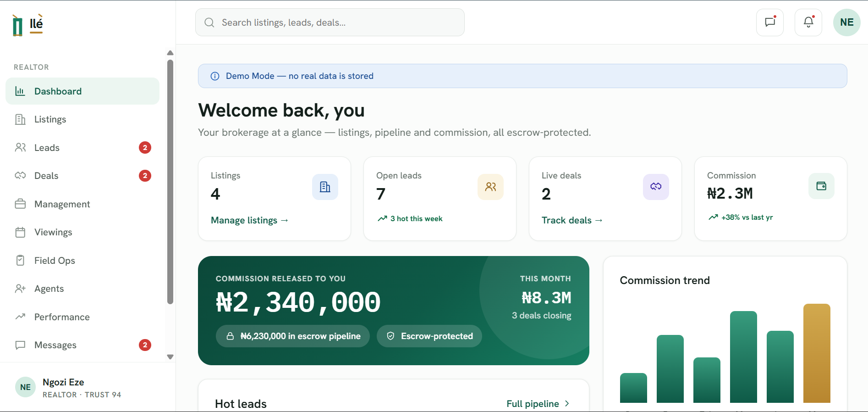Open Viewings in the sidebar
868x412 pixels.
pyautogui.click(x=82, y=232)
